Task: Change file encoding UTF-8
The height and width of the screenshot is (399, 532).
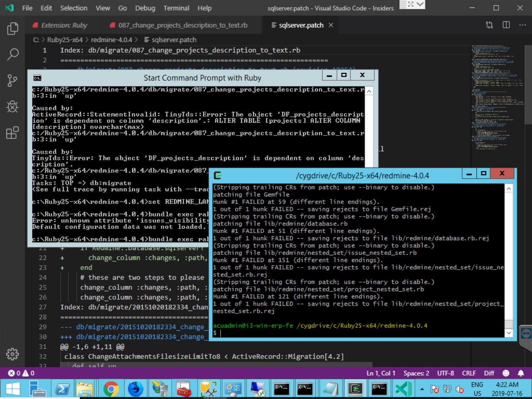Action: pyautogui.click(x=446, y=373)
